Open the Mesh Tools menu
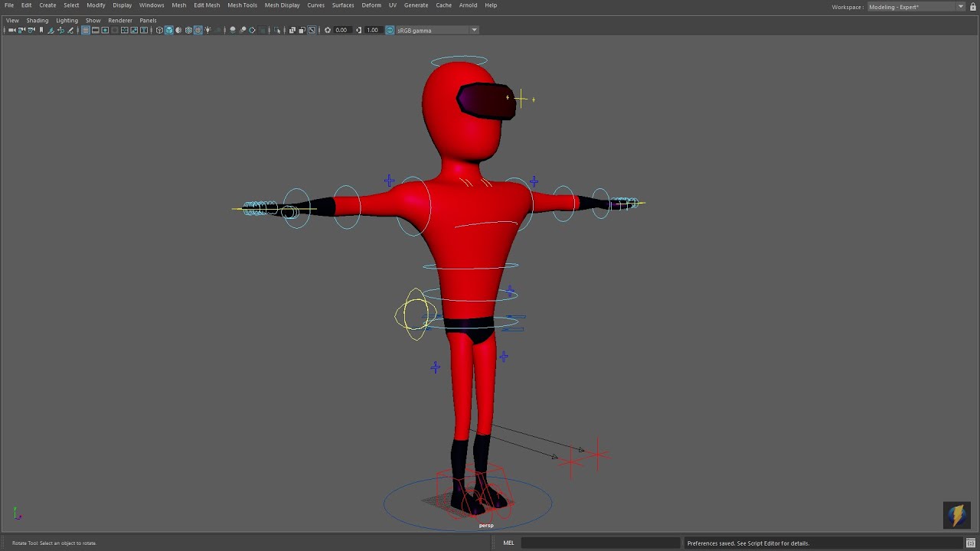Viewport: 980px width, 551px height. (x=242, y=5)
